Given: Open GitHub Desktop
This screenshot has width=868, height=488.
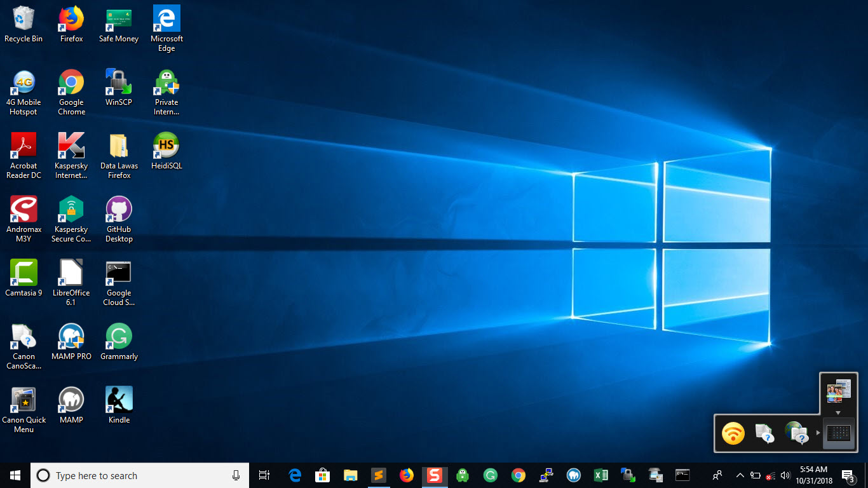Looking at the screenshot, I should point(119,210).
